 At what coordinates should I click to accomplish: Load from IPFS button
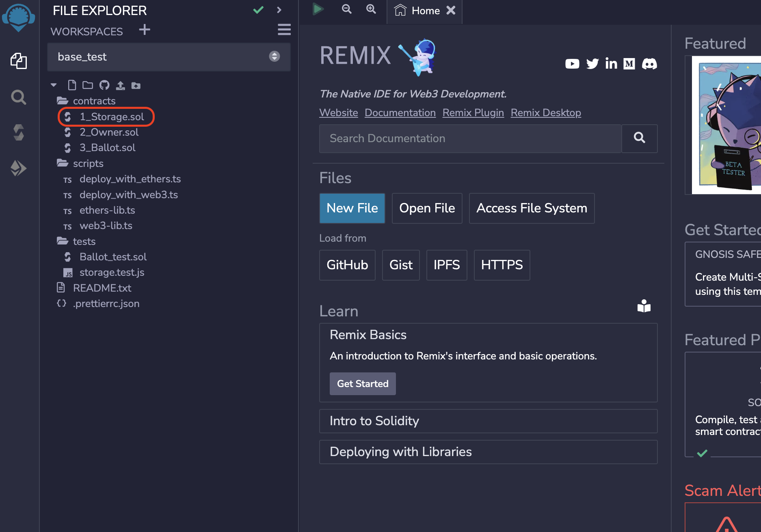pyautogui.click(x=447, y=265)
